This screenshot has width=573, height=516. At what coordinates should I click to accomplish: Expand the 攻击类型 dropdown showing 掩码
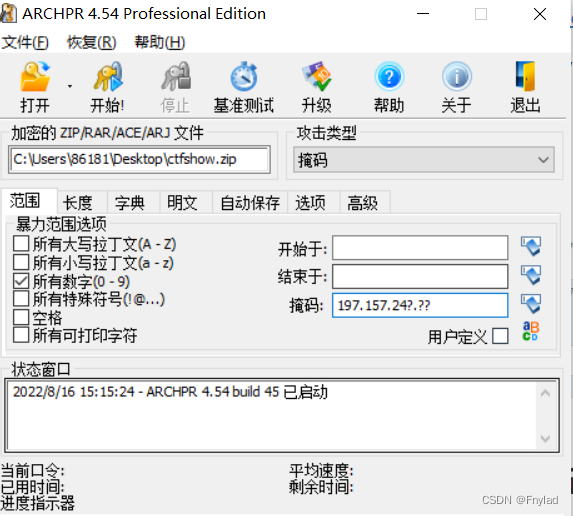pyautogui.click(x=424, y=160)
